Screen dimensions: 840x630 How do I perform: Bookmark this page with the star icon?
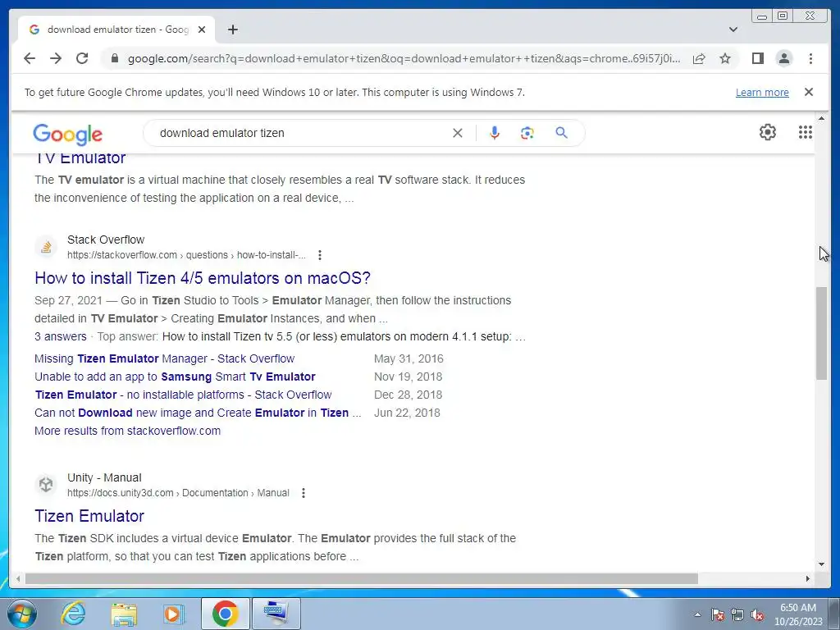click(725, 58)
